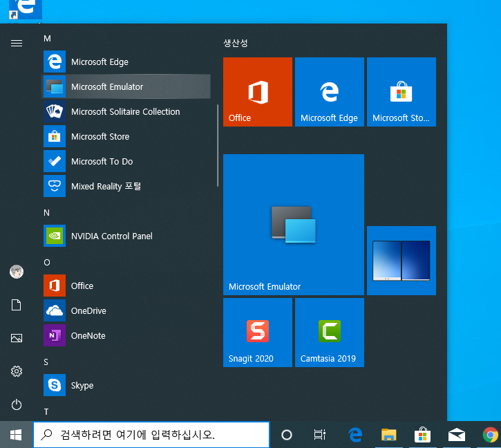Open the Microsoft Edge pinned tile
The height and width of the screenshot is (448, 501).
[330, 92]
